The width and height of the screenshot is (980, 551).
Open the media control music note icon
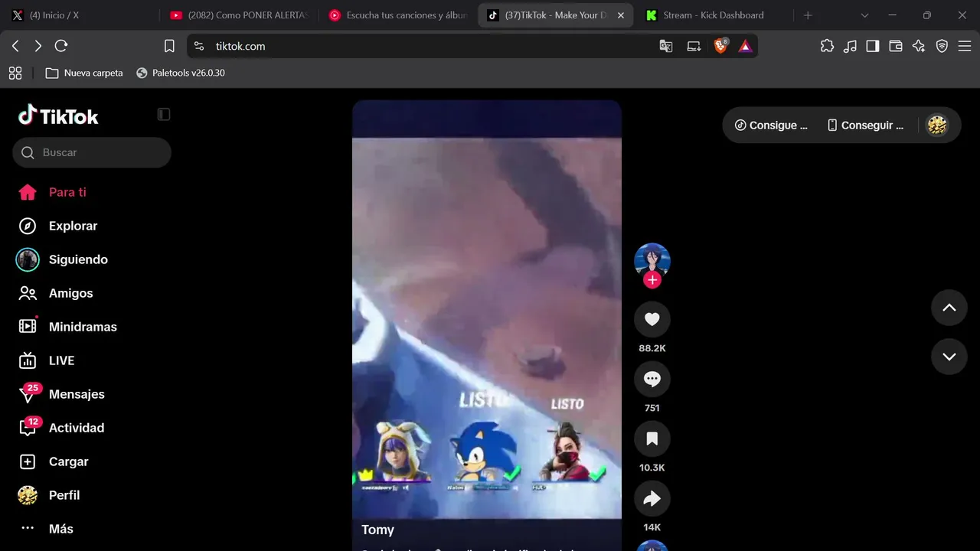click(x=850, y=46)
